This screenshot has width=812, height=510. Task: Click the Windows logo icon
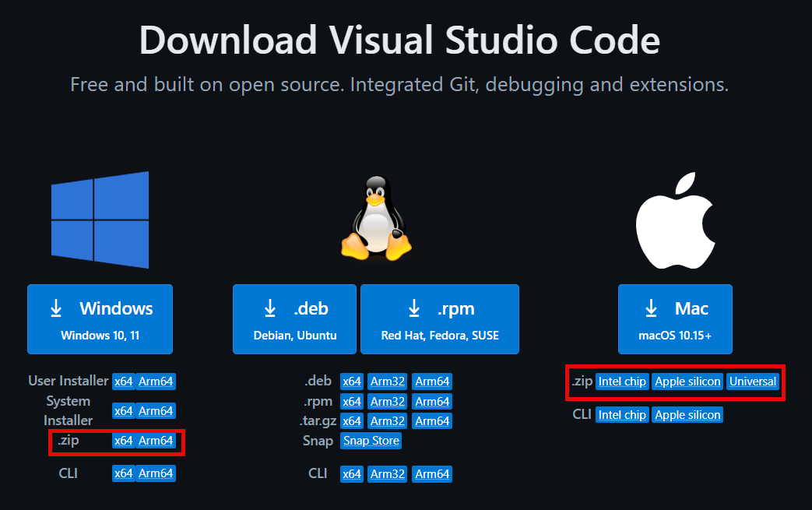tap(100, 220)
